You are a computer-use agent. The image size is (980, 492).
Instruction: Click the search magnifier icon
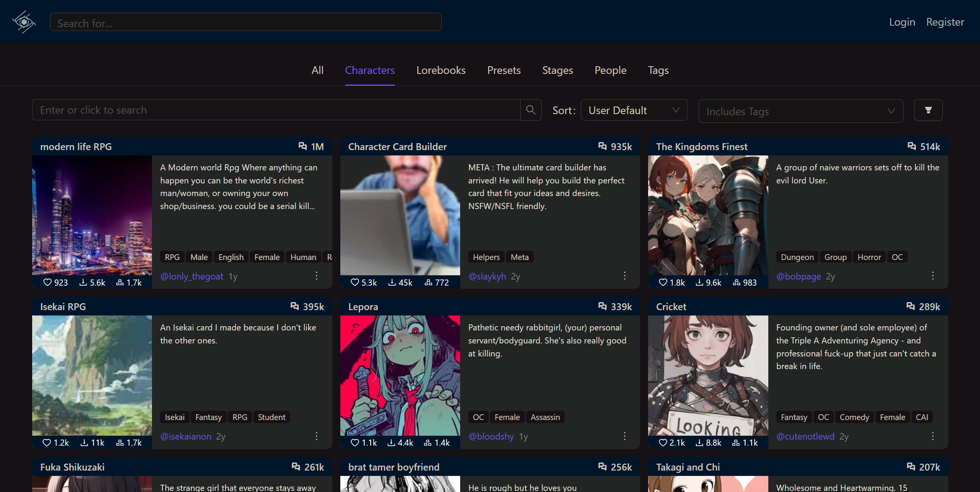point(531,110)
